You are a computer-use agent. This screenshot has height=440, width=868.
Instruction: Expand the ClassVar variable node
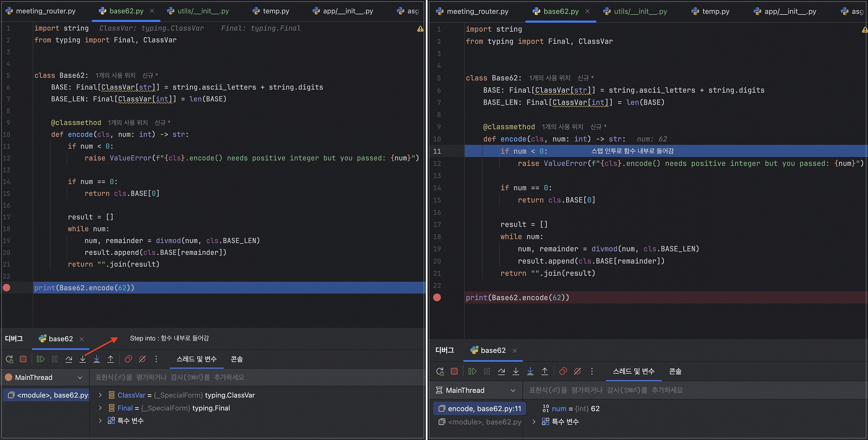tap(100, 395)
